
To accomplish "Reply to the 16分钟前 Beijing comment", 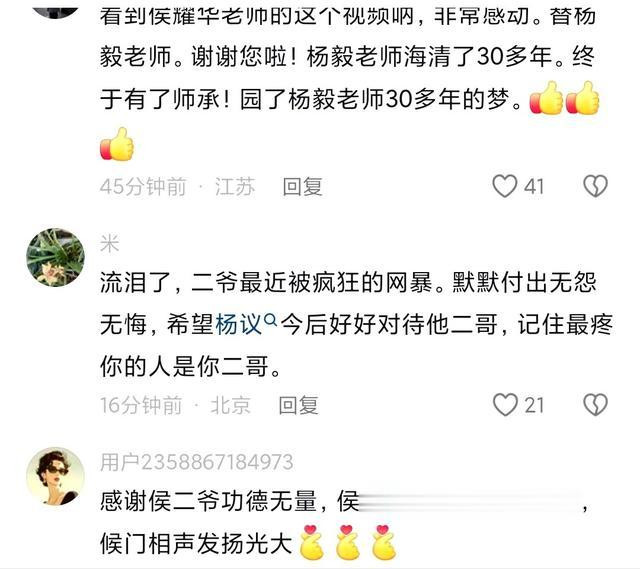I will click(x=298, y=405).
